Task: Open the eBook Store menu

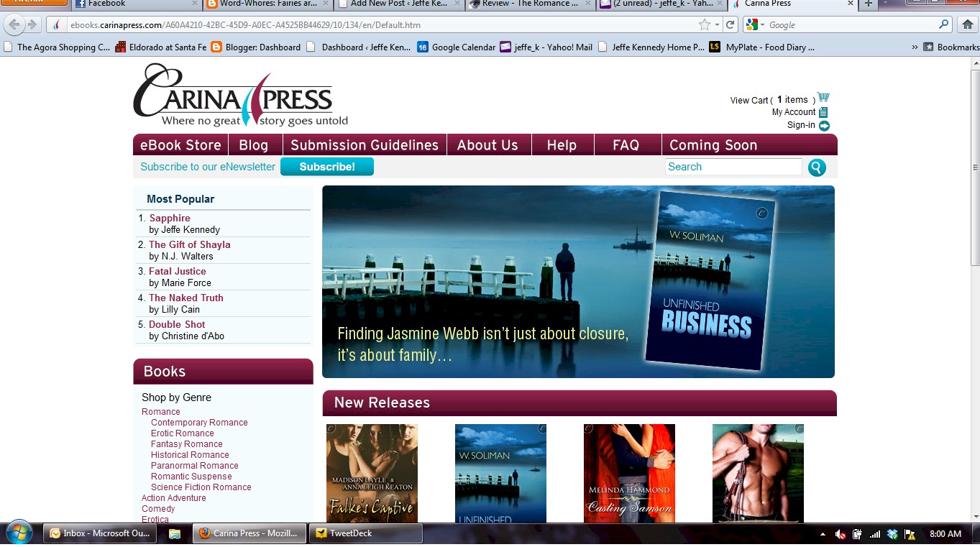Action: point(180,145)
